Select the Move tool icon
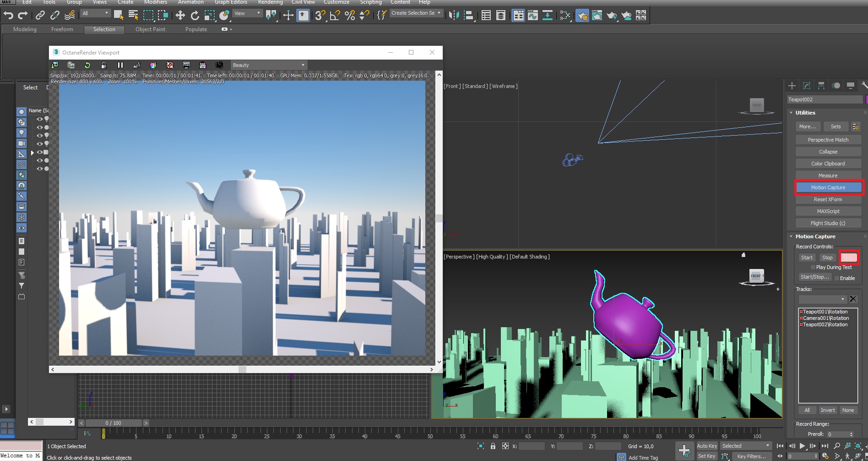This screenshot has width=868, height=461. pyautogui.click(x=180, y=16)
